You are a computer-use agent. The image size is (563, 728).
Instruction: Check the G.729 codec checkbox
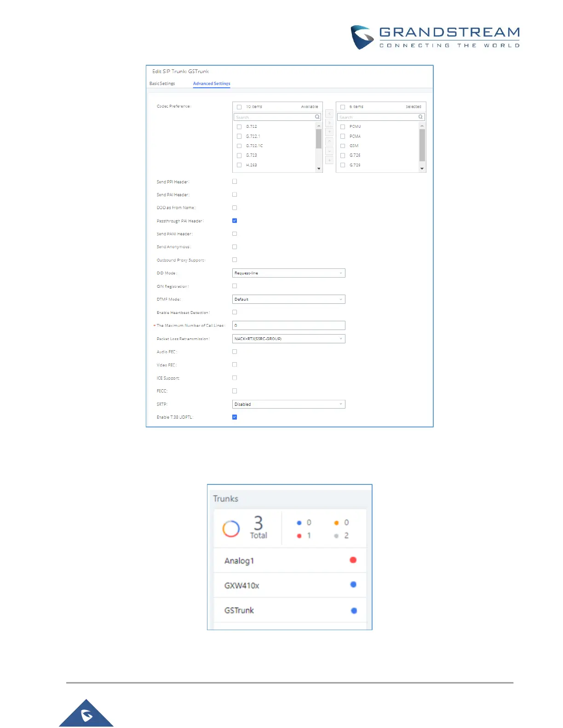click(343, 165)
